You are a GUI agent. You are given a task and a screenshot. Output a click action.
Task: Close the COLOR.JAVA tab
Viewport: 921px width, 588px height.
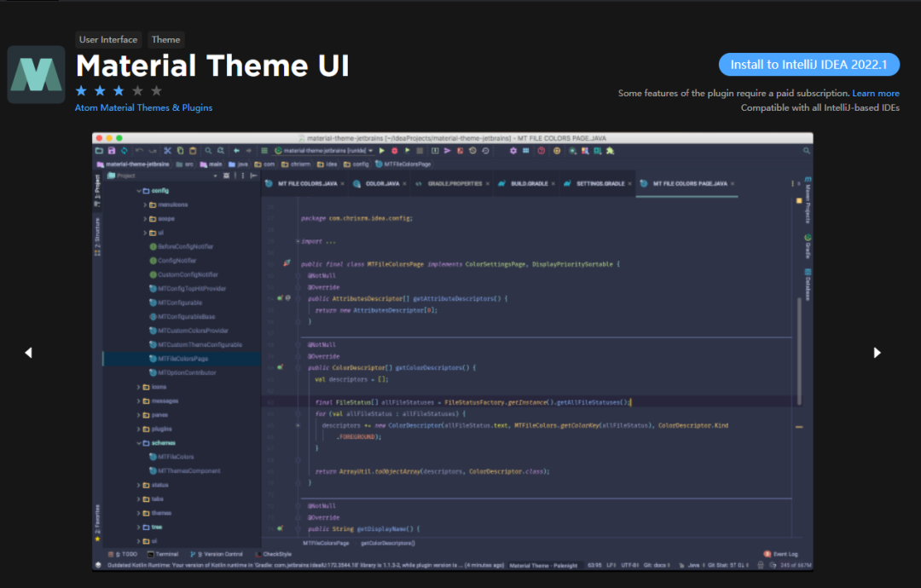pos(404,184)
